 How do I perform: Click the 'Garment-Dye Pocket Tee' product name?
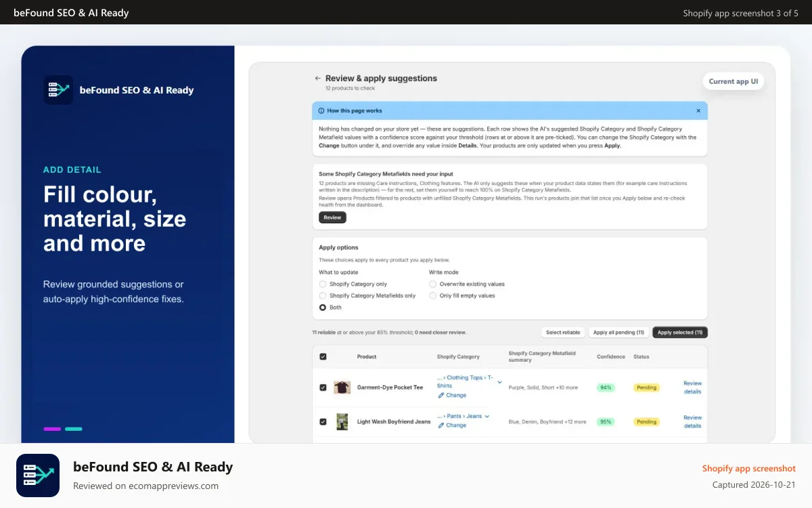[x=390, y=387]
